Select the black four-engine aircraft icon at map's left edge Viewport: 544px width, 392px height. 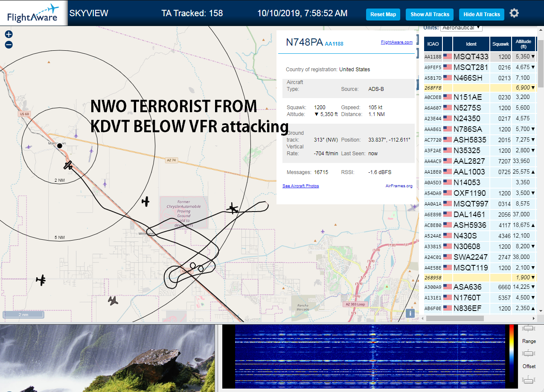point(41,280)
